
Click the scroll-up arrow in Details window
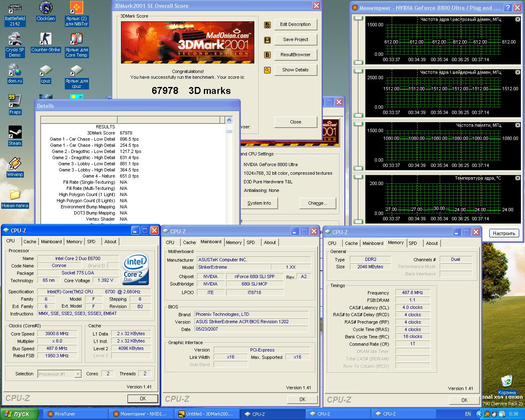(x=229, y=120)
